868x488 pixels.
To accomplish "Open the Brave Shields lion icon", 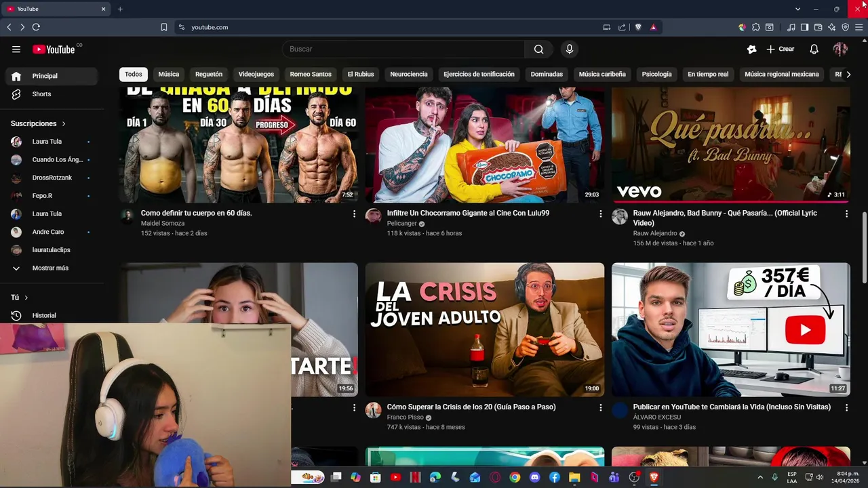I will click(638, 27).
